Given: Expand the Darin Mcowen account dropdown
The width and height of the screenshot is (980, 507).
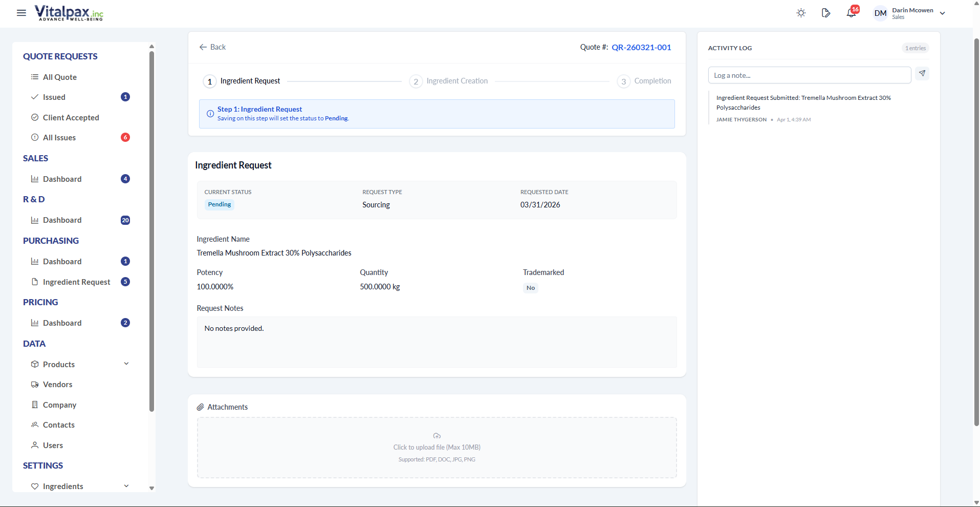Looking at the screenshot, I should pyautogui.click(x=942, y=13).
